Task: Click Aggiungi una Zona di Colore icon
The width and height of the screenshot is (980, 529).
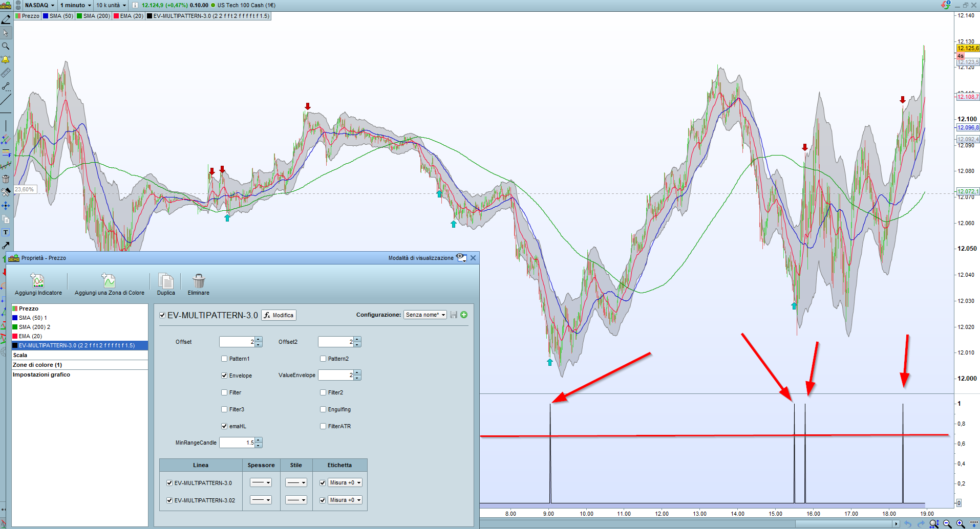Action: pyautogui.click(x=109, y=281)
